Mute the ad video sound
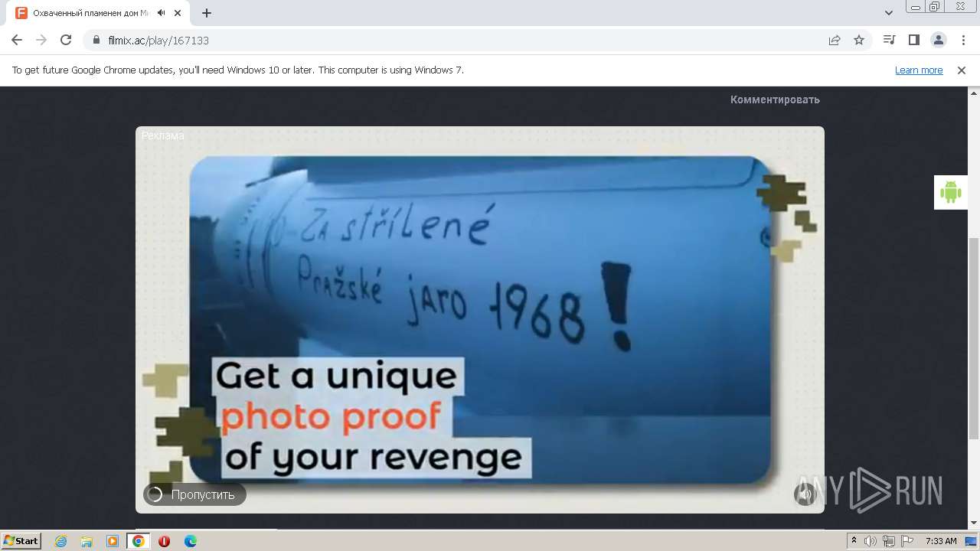Viewport: 980px width, 551px height. [805, 494]
